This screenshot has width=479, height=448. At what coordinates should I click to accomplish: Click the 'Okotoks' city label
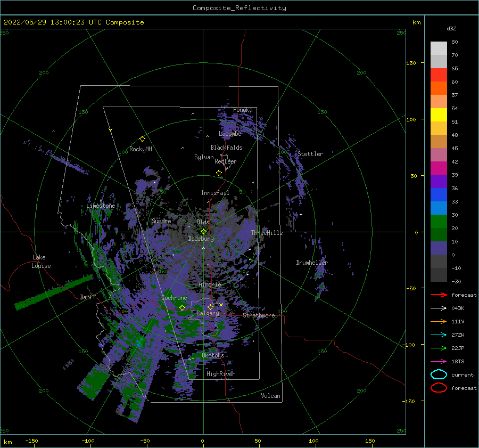(213, 355)
